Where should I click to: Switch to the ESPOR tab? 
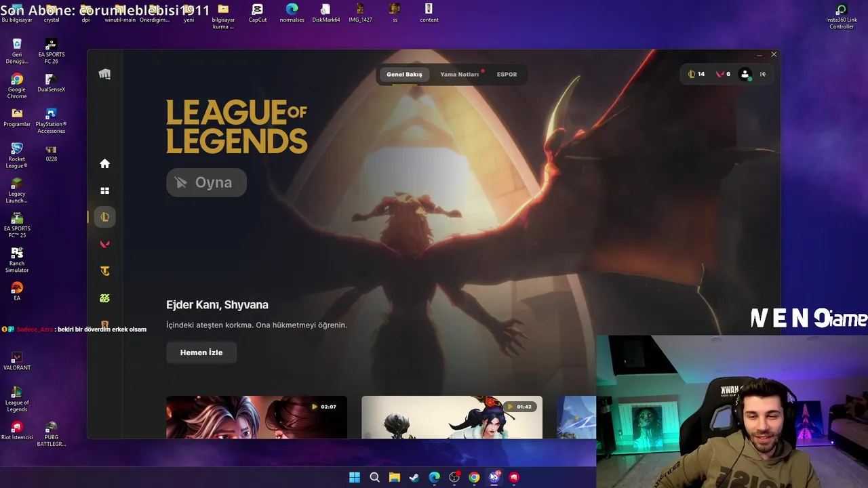coord(507,75)
